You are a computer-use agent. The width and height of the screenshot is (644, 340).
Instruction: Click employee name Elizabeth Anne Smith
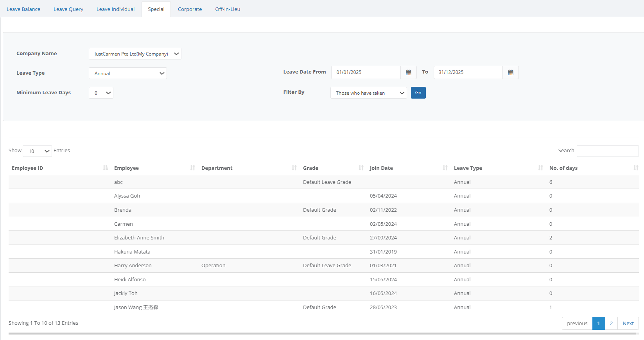pyautogui.click(x=139, y=237)
